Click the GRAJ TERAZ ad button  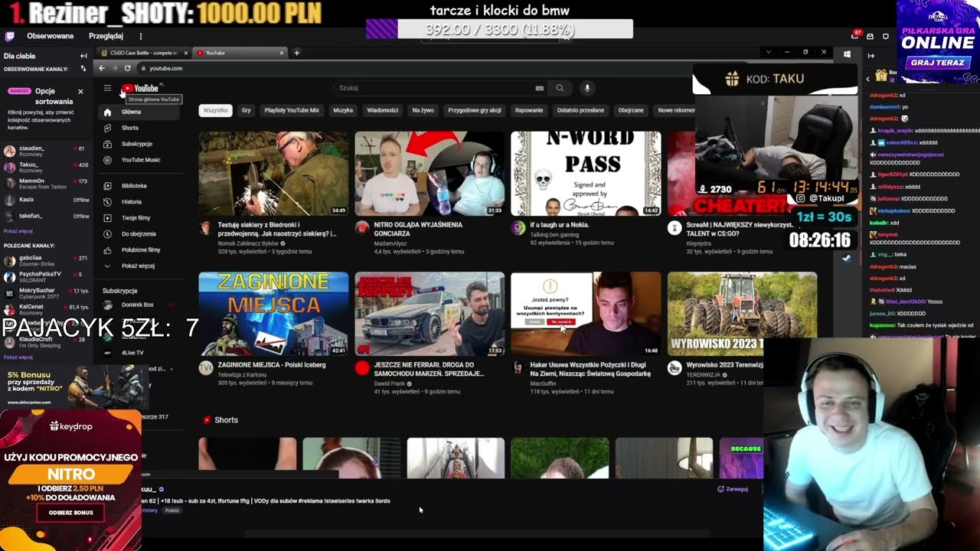click(x=938, y=63)
